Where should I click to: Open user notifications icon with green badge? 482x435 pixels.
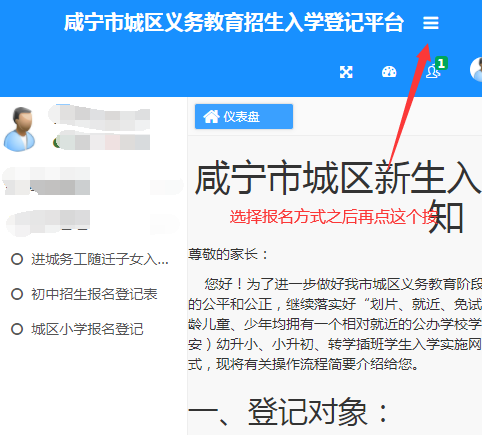tap(433, 71)
